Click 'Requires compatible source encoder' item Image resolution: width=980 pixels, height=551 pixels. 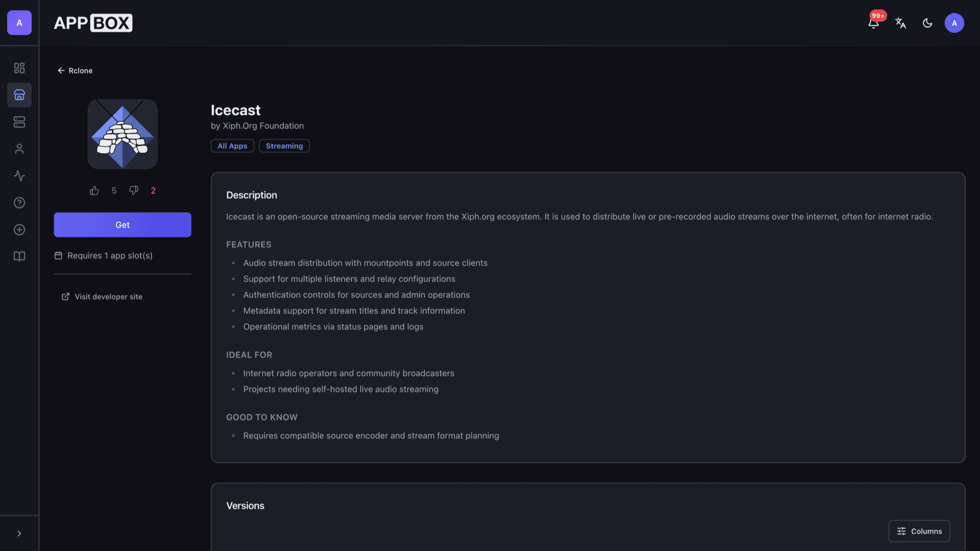(371, 436)
